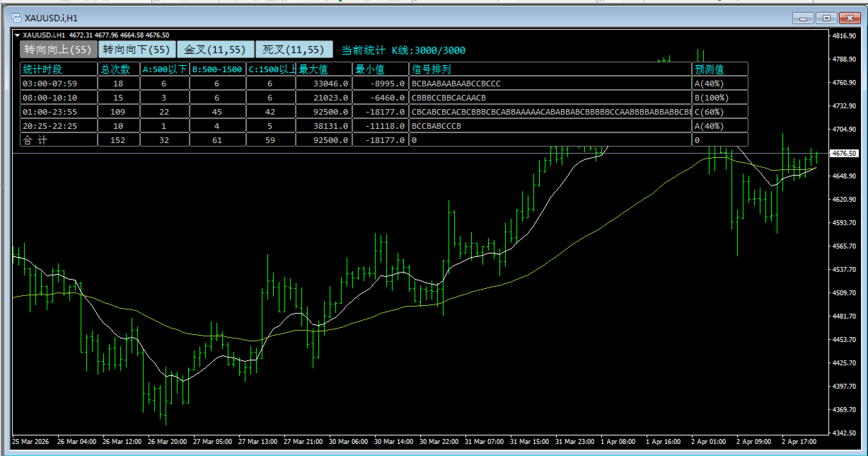This screenshot has height=456, width=868.
Task: Click the 最小值 column header
Action: [x=381, y=69]
